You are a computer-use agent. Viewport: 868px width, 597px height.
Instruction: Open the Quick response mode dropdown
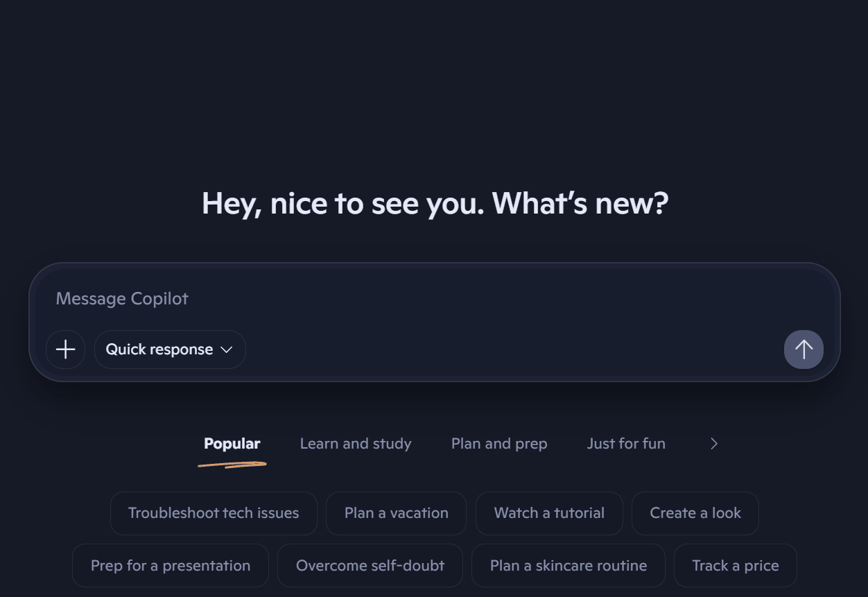pos(170,349)
